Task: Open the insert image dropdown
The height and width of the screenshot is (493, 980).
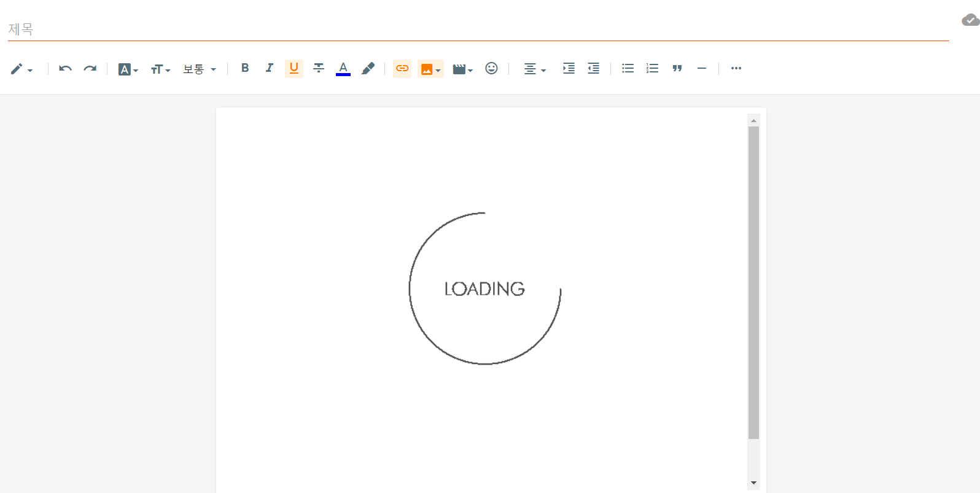Action: pyautogui.click(x=430, y=69)
